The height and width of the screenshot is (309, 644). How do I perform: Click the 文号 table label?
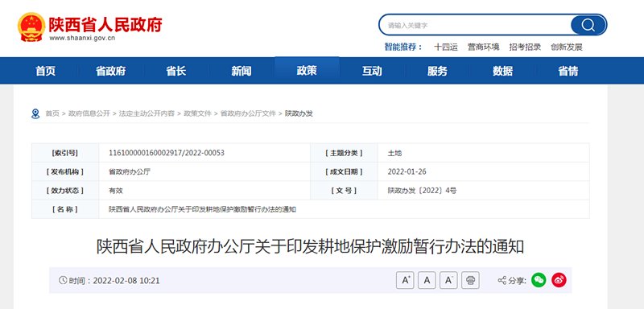[x=345, y=191]
